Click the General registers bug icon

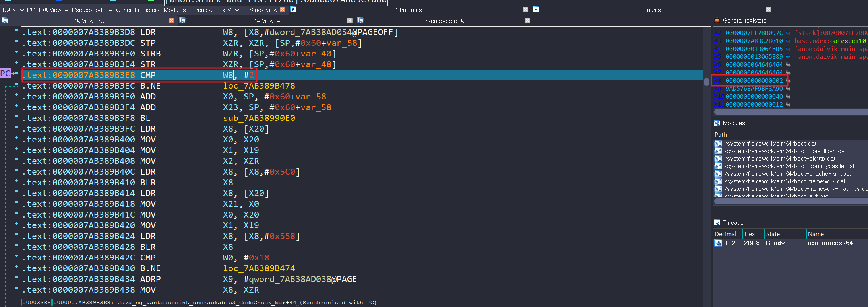717,20
